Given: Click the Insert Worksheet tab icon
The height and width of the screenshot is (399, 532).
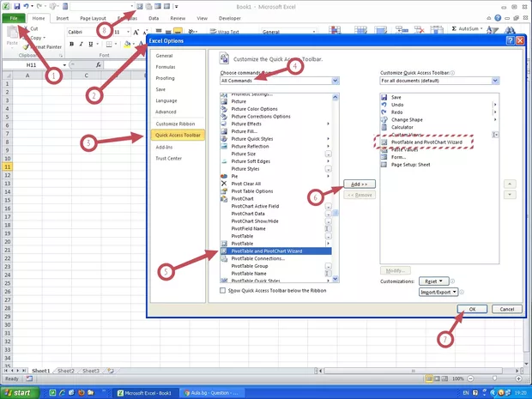Looking at the screenshot, I should click(x=111, y=371).
